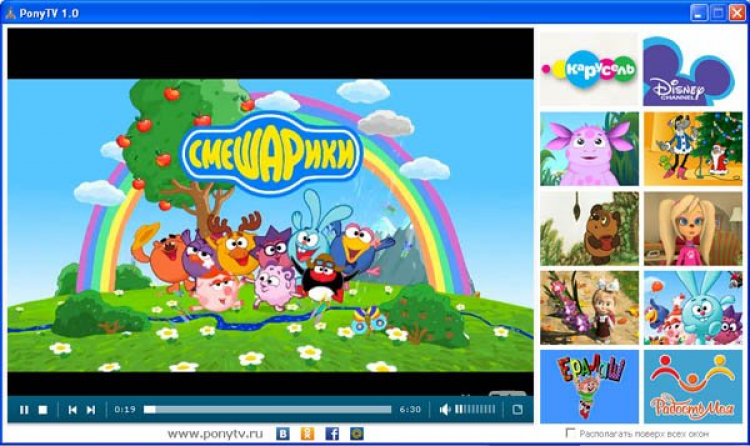Minimize the PonyTV window
The height and width of the screenshot is (446, 750).
coord(698,13)
